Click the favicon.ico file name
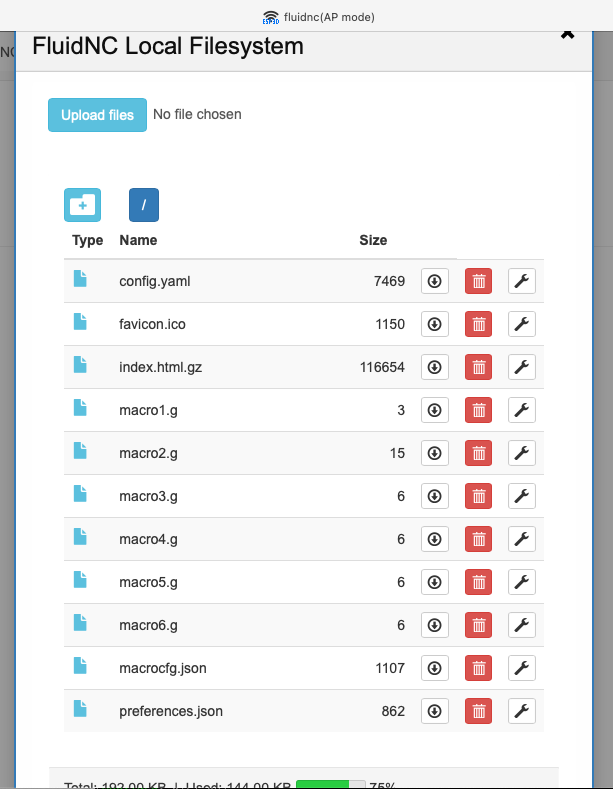Screen dimensions: 613x789 152,324
